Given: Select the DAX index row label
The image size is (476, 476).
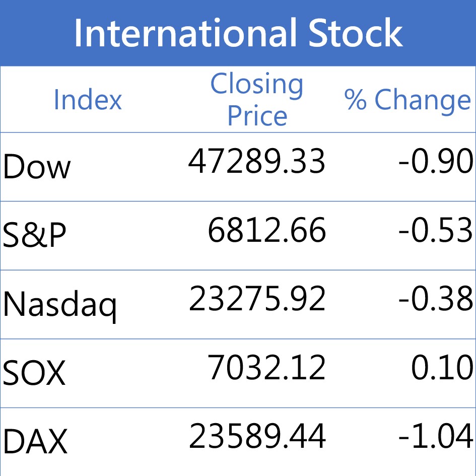Looking at the screenshot, I should [x=35, y=442].
